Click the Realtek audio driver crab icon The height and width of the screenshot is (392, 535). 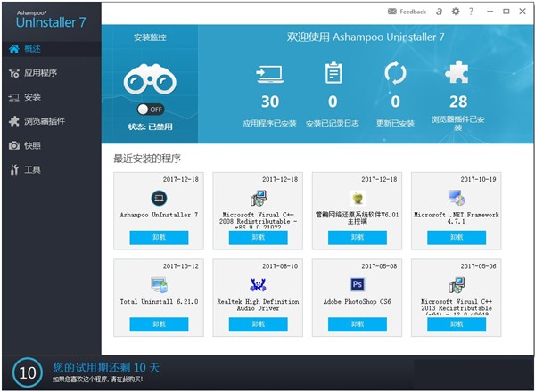[x=258, y=284]
